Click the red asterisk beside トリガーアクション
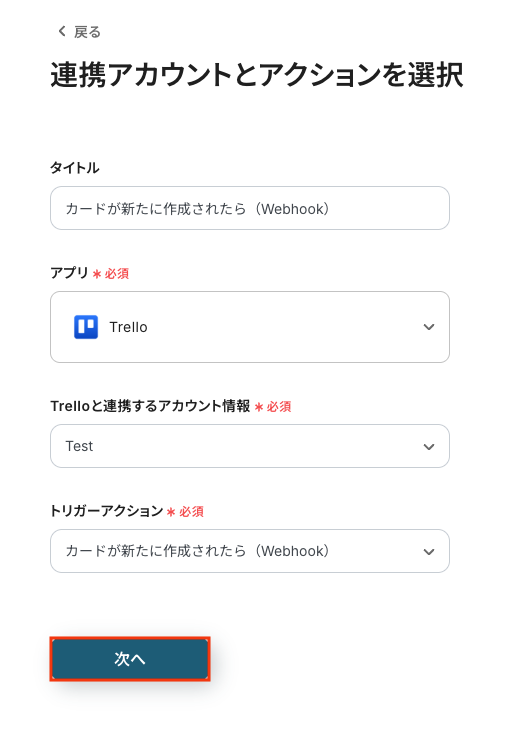The height and width of the screenshot is (738, 507). [171, 512]
